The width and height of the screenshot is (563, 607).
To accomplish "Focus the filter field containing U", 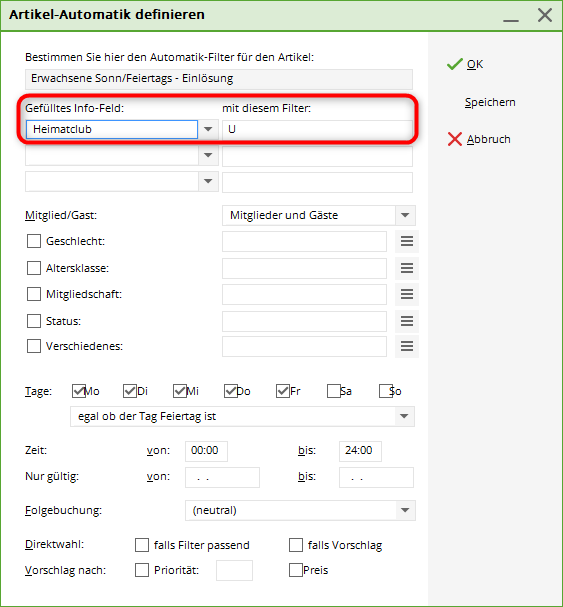I will coord(317,129).
